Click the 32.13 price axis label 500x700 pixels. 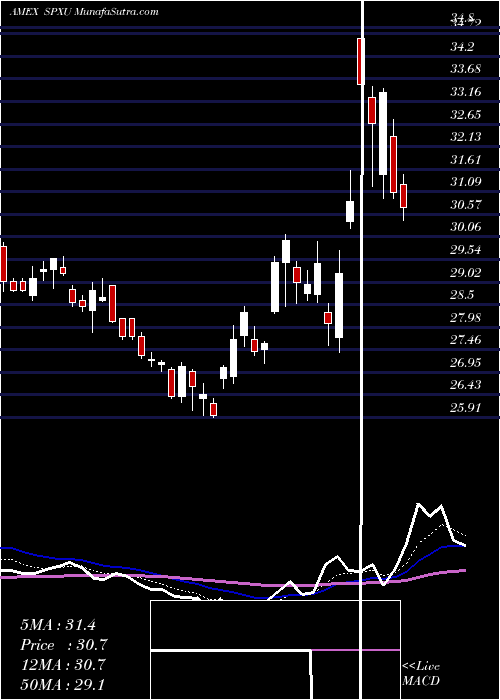coord(467,137)
